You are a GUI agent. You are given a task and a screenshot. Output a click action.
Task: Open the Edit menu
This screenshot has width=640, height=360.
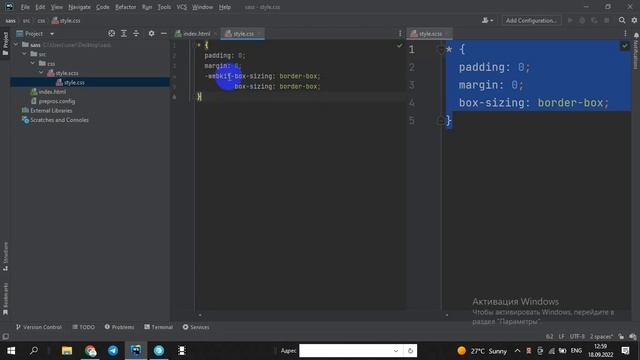[x=40, y=7]
